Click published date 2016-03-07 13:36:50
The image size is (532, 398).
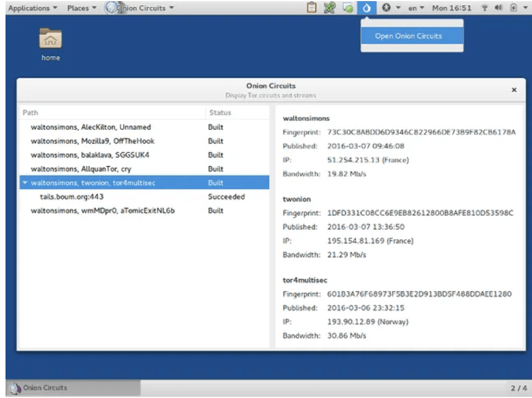click(366, 226)
